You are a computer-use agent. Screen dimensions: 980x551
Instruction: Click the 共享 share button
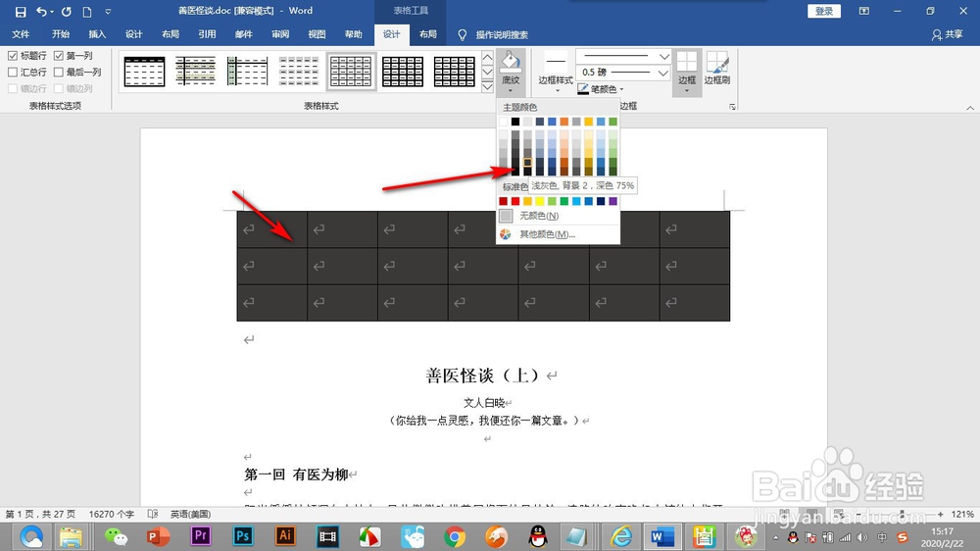coord(947,34)
